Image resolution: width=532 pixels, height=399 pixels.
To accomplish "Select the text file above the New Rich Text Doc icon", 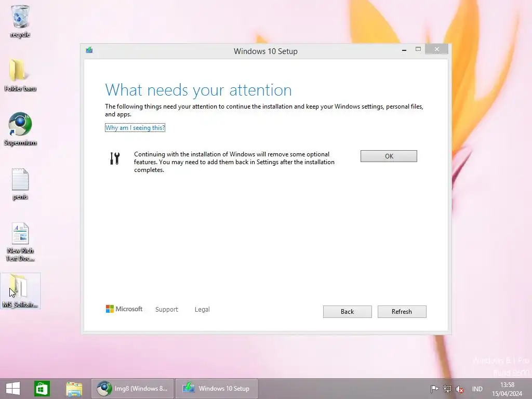I will coord(20,184).
